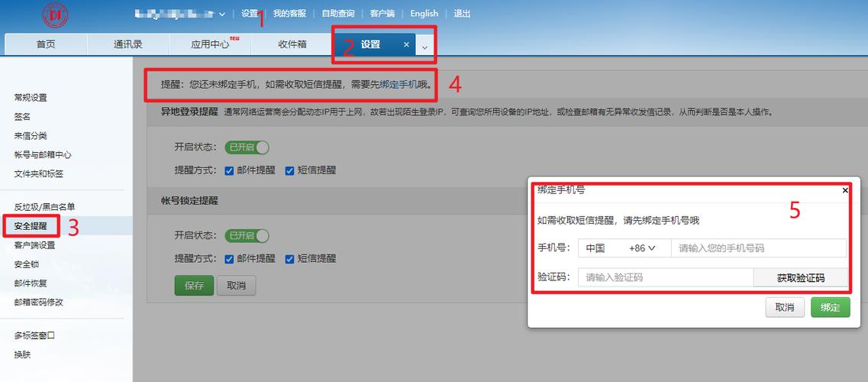Image resolution: width=868 pixels, height=382 pixels.
Task: Focus the 请输入验证码 field
Action: [x=666, y=278]
